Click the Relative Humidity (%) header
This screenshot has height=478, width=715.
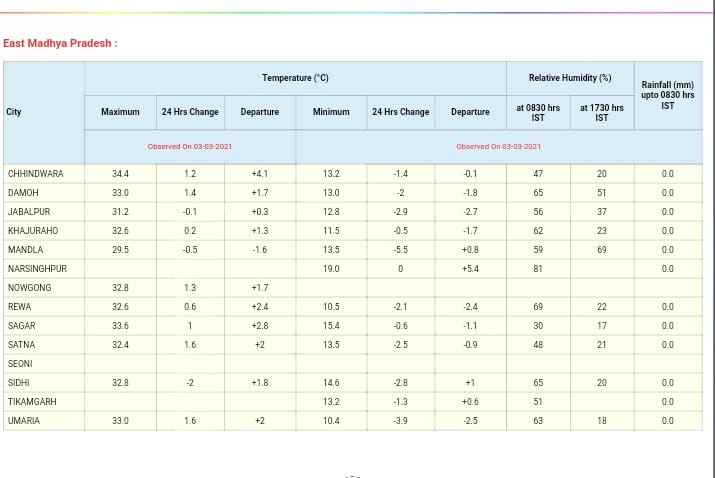pyautogui.click(x=569, y=78)
